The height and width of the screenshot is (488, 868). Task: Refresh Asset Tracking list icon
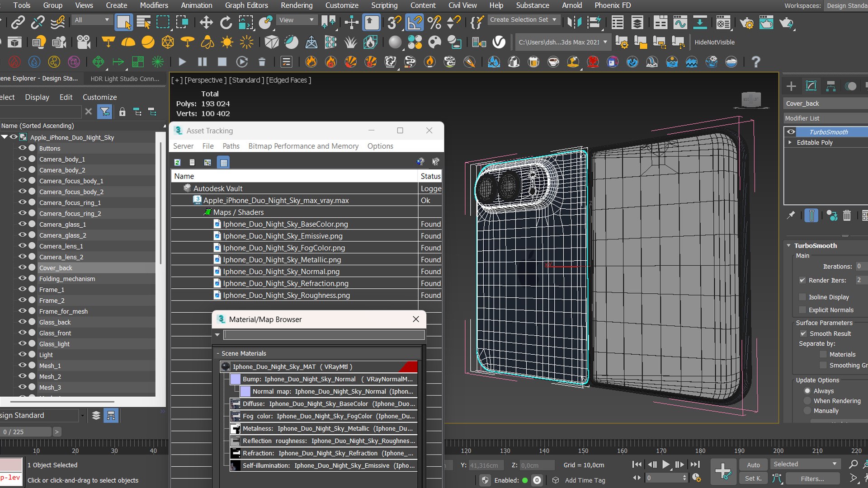pyautogui.click(x=178, y=162)
